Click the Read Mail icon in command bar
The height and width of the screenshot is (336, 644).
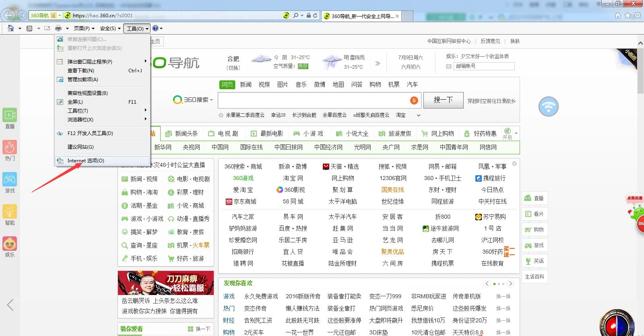pyautogui.click(x=47, y=29)
